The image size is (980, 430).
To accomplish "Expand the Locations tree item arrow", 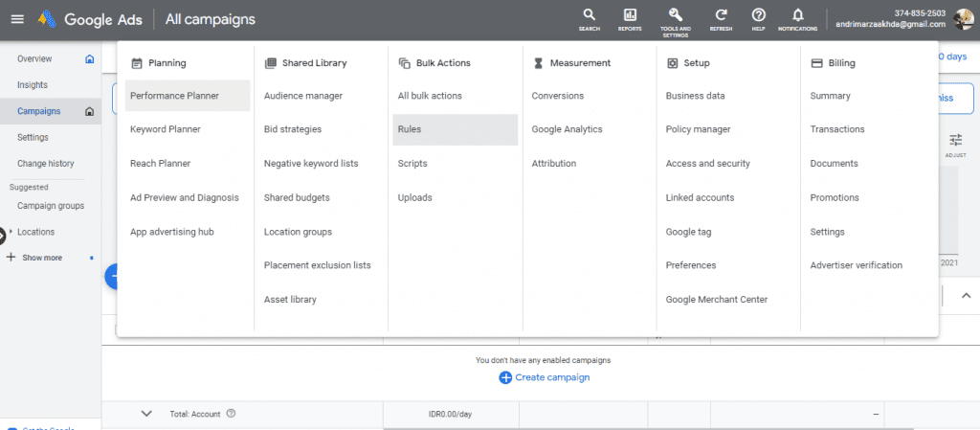I will click(x=11, y=231).
